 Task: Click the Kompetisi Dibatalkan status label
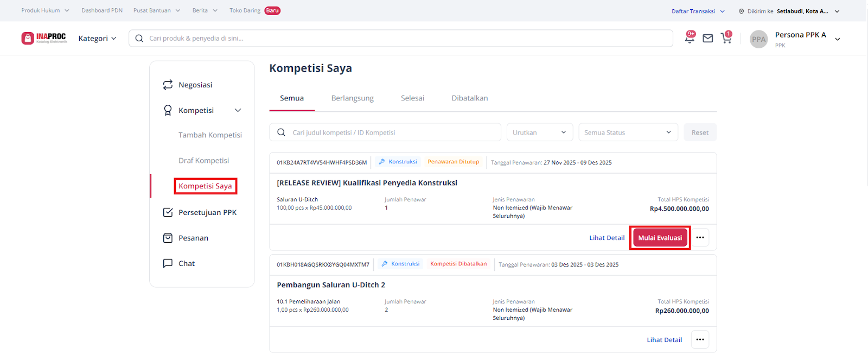(458, 264)
